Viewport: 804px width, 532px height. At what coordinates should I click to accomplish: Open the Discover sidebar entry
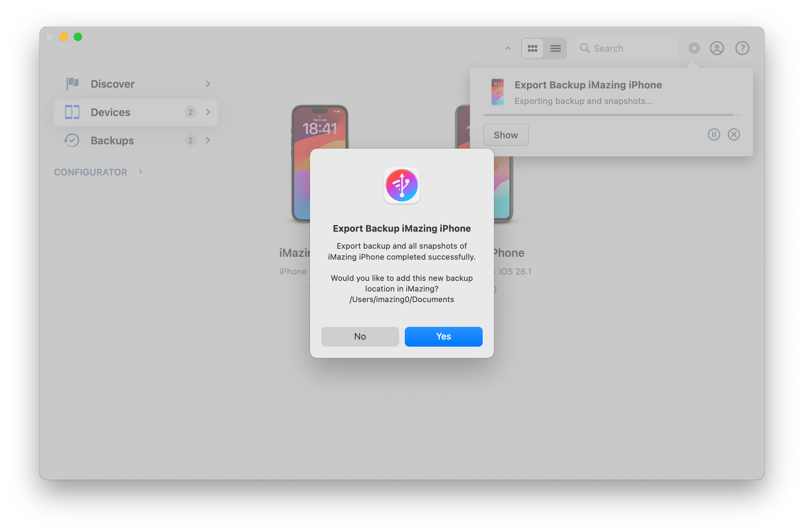point(113,83)
